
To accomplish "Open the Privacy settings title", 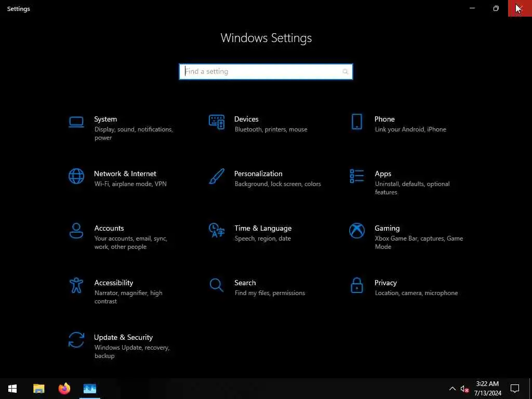I will (x=385, y=283).
